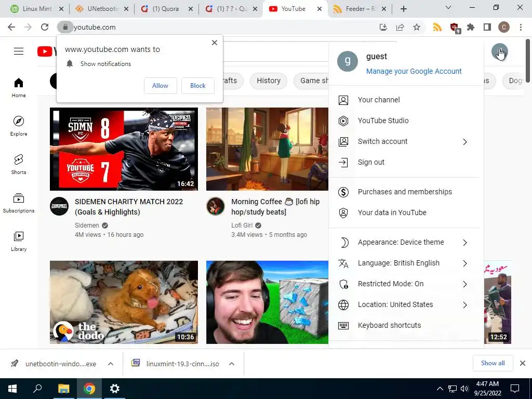Click the guest profile picture in menu
Viewport: 532px width, 399px height.
(348, 61)
